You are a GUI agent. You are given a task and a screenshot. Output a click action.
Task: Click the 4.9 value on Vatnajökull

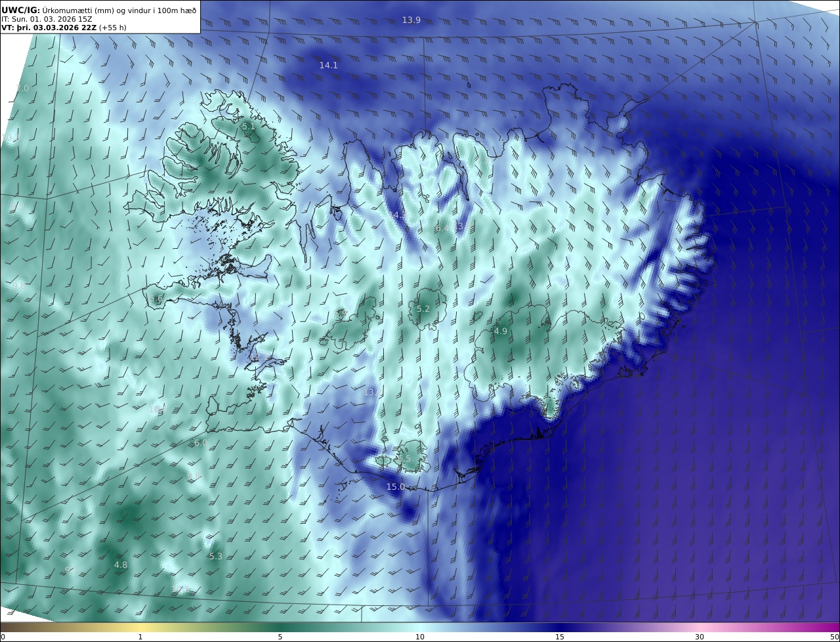tap(501, 332)
